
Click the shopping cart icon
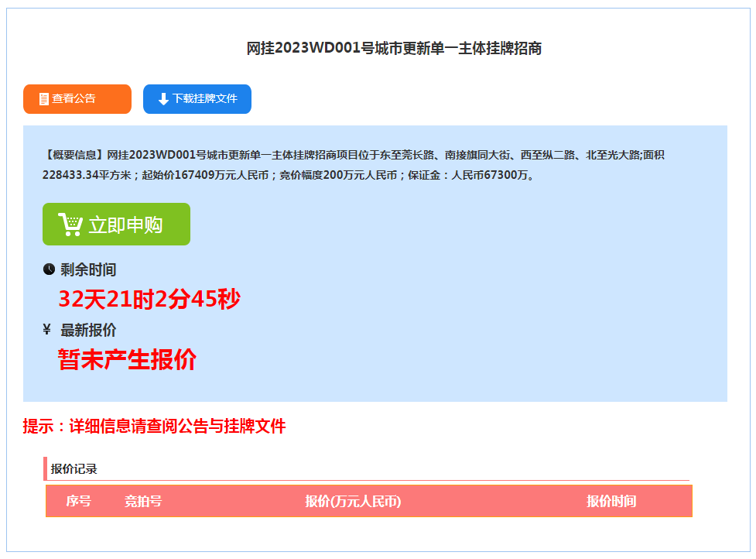pos(70,225)
